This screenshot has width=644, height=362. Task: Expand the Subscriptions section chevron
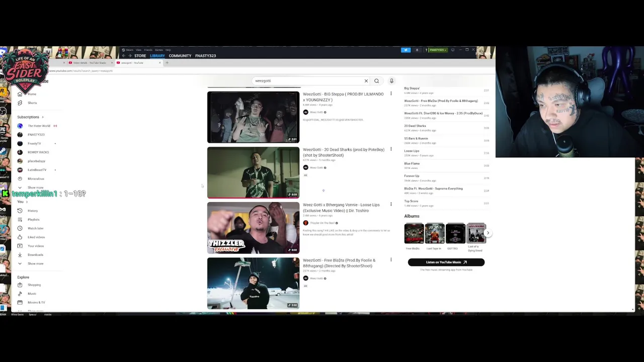tap(42, 117)
